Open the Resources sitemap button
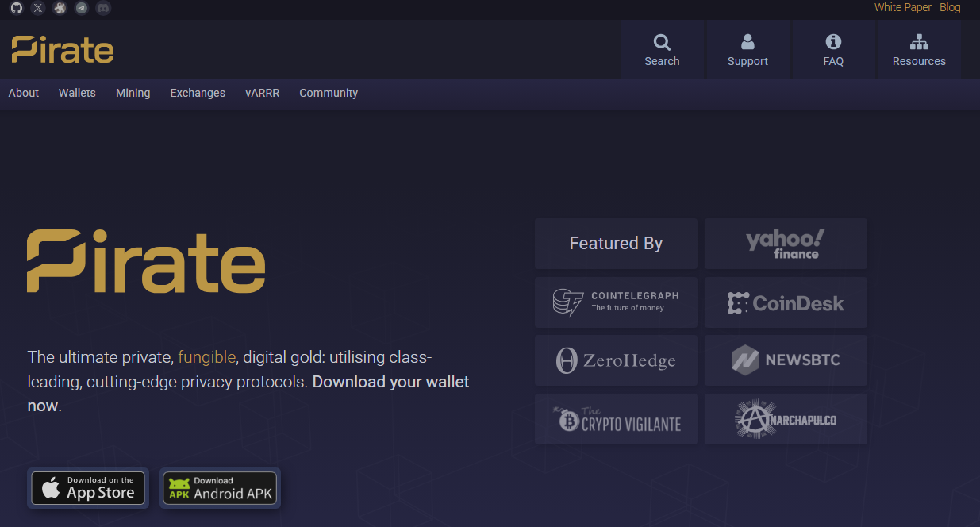The image size is (980, 527). pos(919,49)
